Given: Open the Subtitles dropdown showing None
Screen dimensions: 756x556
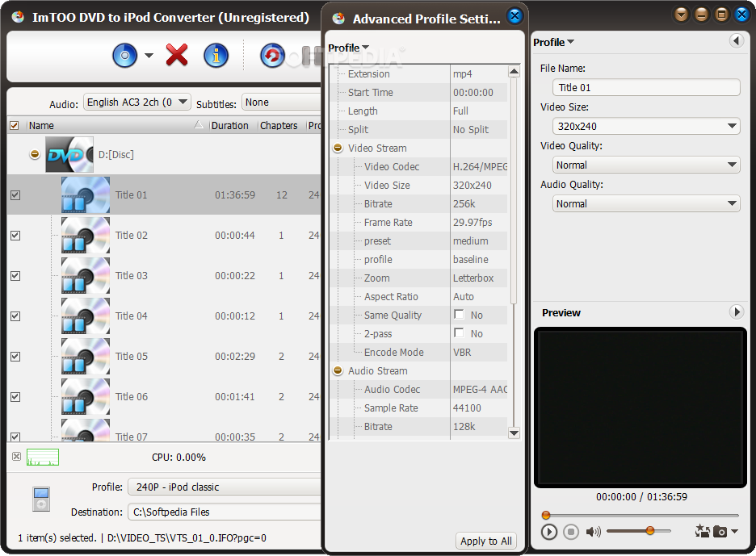Looking at the screenshot, I should pyautogui.click(x=281, y=102).
